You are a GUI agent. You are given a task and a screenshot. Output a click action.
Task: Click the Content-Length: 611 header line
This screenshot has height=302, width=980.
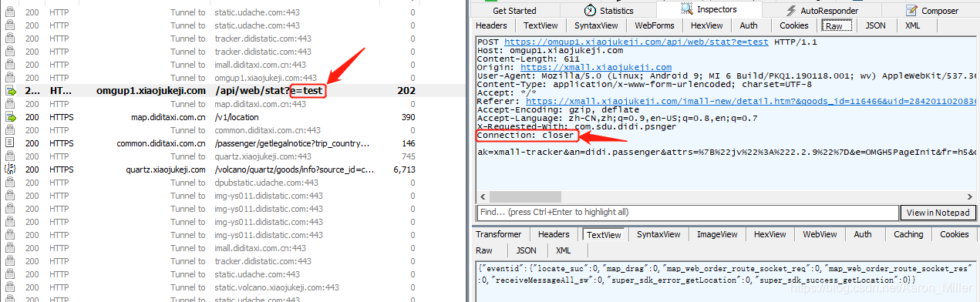point(528,59)
